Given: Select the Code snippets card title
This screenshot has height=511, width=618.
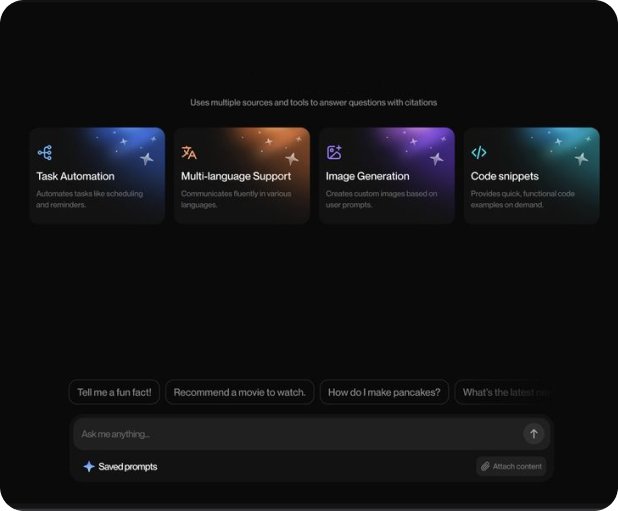Looking at the screenshot, I should pos(504,176).
